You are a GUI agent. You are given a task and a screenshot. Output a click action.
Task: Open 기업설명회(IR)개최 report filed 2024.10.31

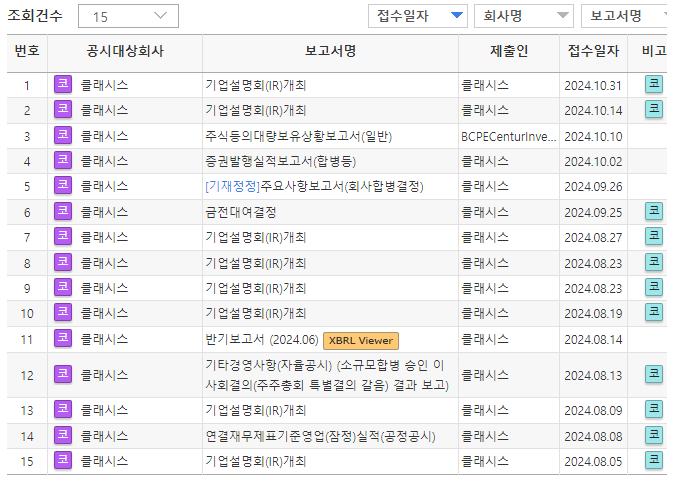coord(256,85)
